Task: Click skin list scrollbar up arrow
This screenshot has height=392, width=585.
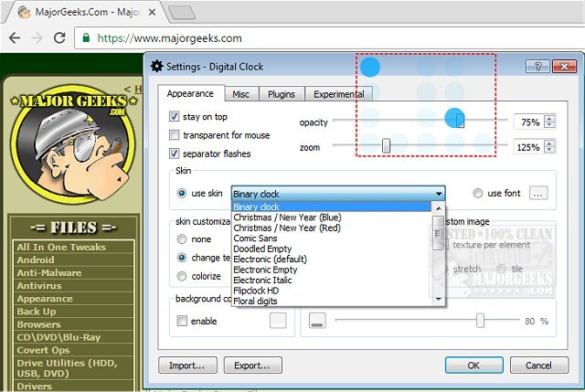Action: 439,208
